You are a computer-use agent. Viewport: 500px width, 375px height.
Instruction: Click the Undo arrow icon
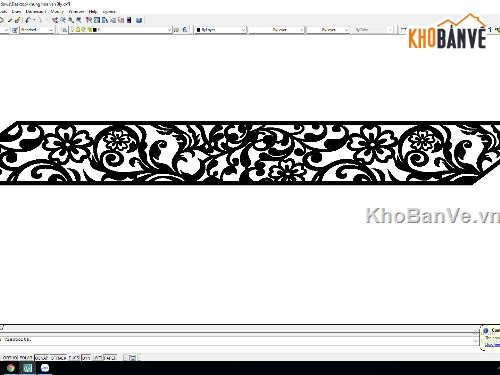pos(28,20)
